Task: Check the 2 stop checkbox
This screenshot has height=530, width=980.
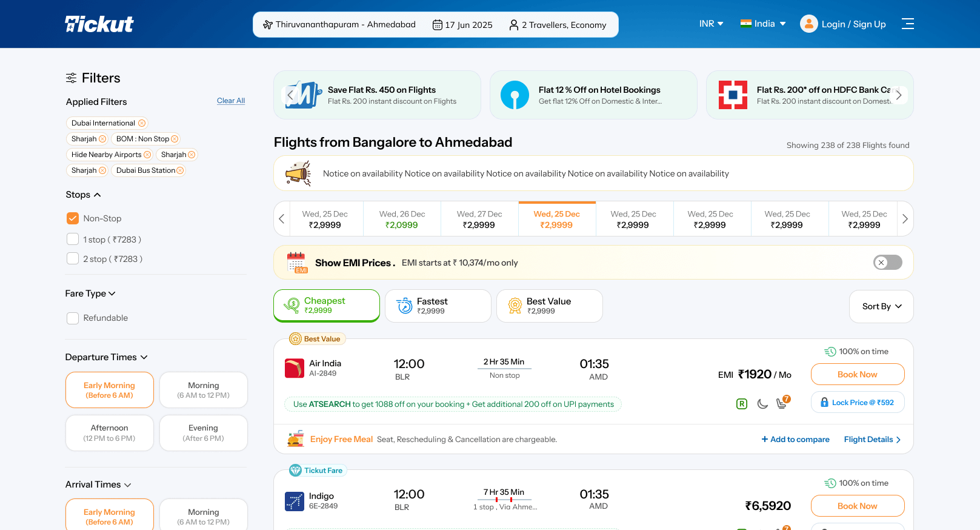Action: pos(73,258)
